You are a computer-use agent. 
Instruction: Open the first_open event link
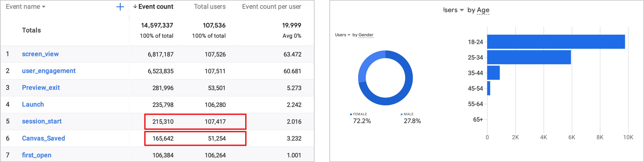pos(37,155)
